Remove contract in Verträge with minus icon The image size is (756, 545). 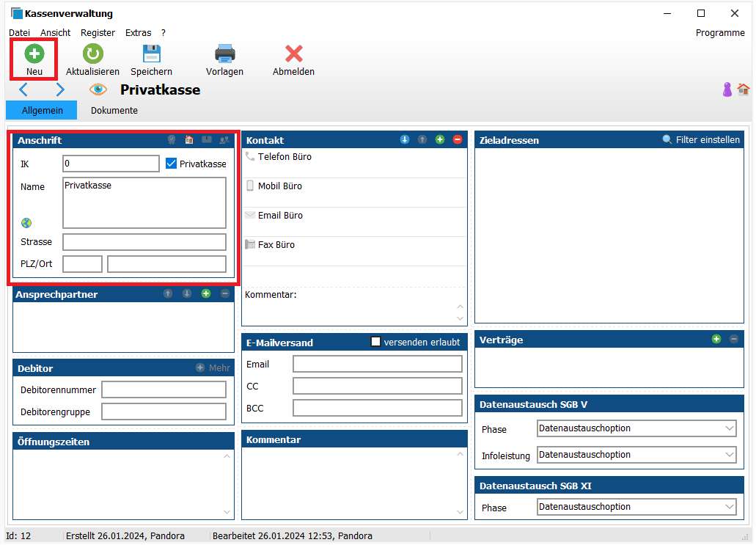(x=734, y=339)
